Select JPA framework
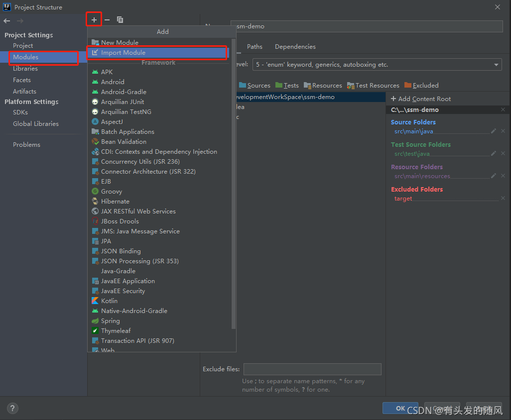 160,241
